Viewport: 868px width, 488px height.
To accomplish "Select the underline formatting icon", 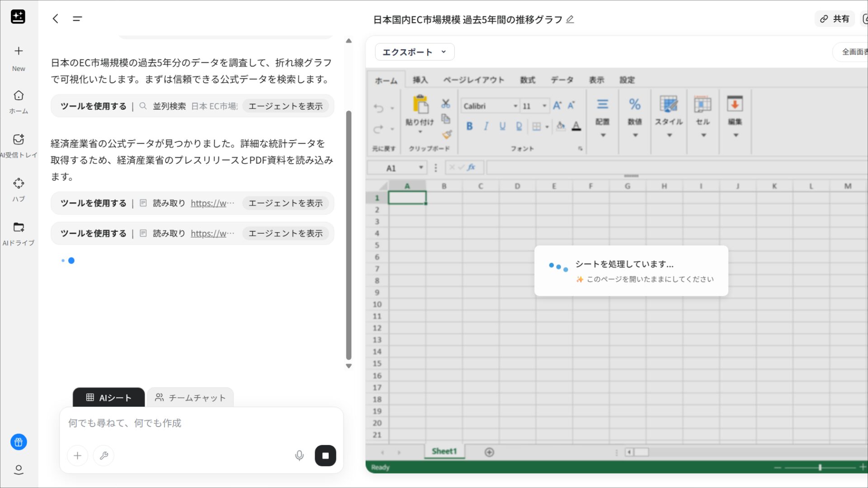I will coord(502,127).
